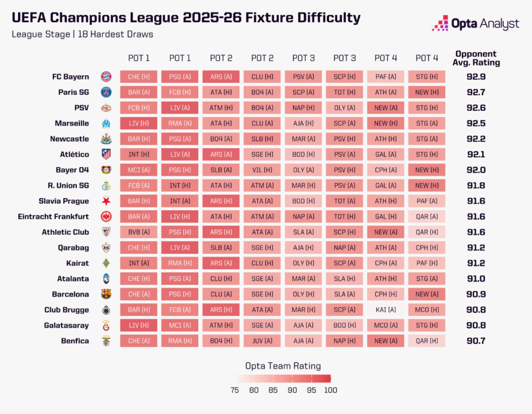Click the Galatasaray club crest
Viewport: 532px width, 414px height.
coord(106,326)
